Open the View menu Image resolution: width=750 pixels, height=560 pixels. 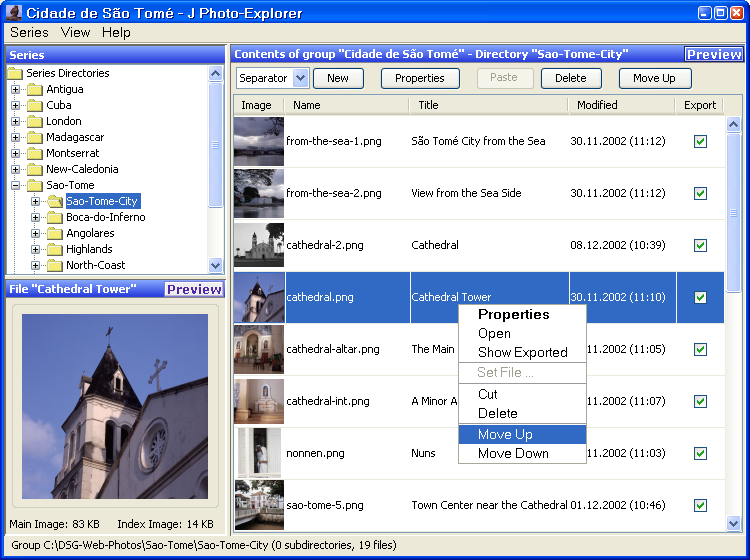75,32
